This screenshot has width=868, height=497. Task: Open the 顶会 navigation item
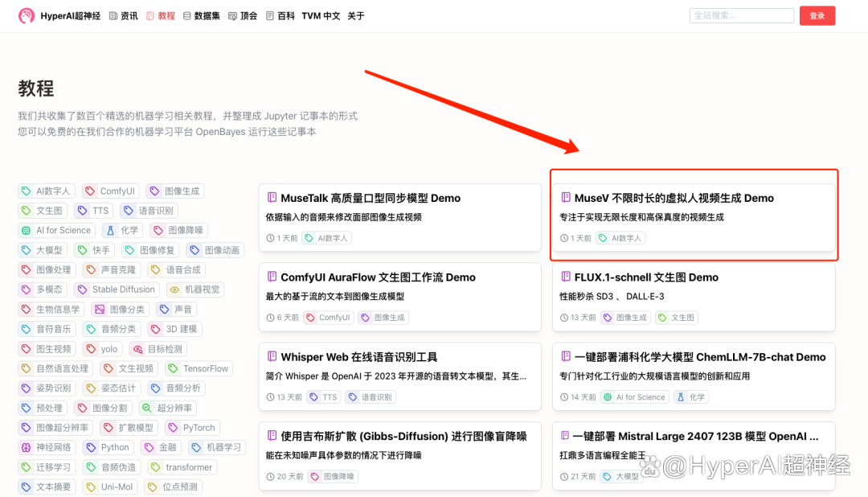click(x=243, y=16)
